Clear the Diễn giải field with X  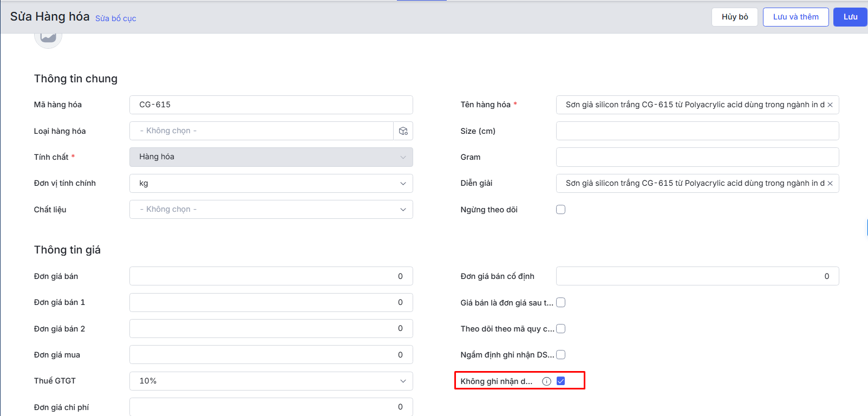830,184
